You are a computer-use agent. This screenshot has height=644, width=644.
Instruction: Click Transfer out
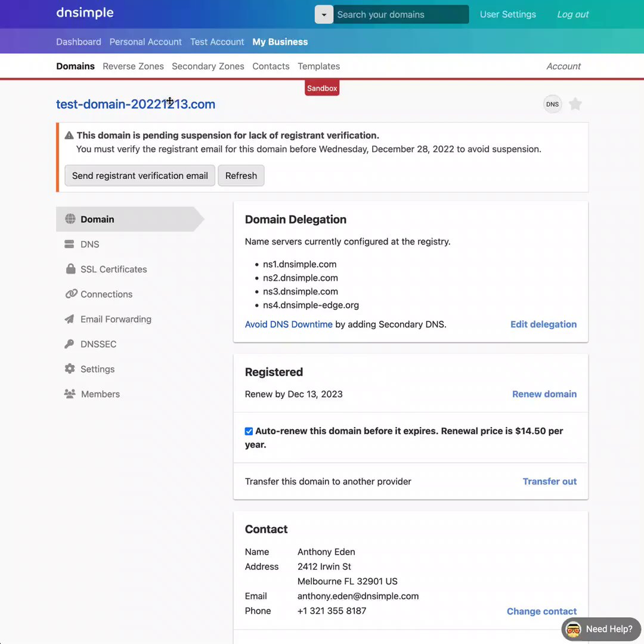pyautogui.click(x=550, y=481)
